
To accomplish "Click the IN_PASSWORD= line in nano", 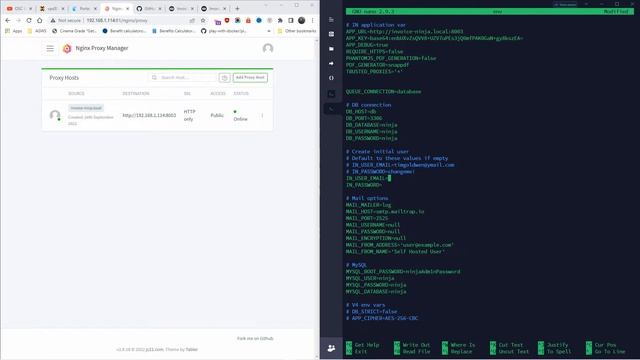I will pos(364,185).
